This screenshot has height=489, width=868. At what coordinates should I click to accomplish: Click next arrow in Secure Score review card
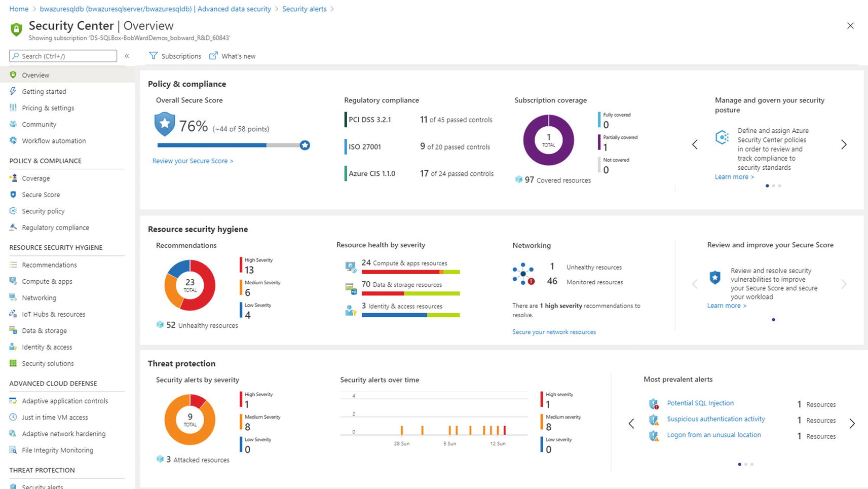[844, 284]
